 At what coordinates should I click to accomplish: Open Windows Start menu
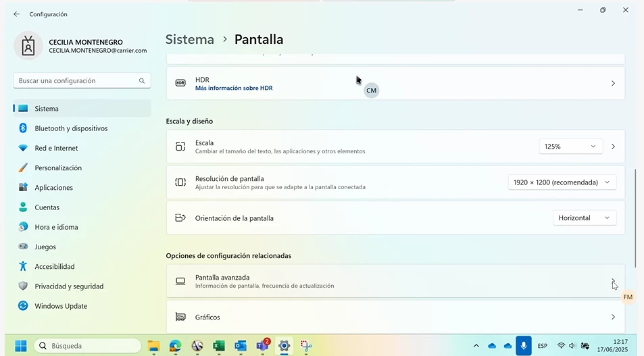tap(20, 346)
